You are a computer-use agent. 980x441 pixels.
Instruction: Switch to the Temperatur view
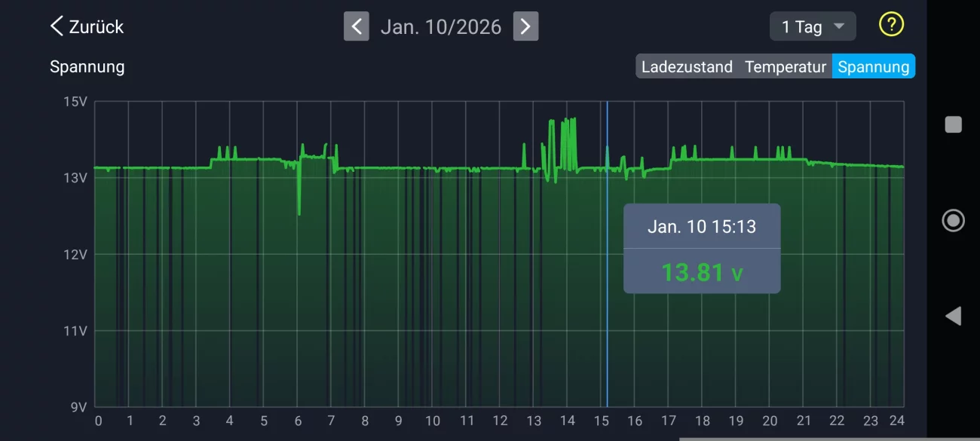pyautogui.click(x=786, y=66)
